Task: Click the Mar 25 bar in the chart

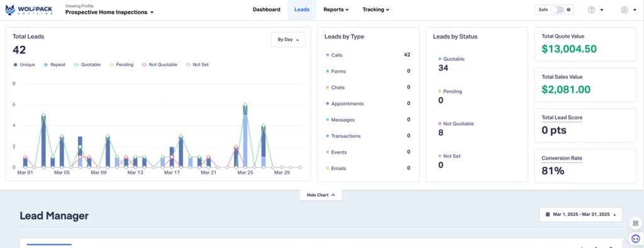Action: (245, 136)
